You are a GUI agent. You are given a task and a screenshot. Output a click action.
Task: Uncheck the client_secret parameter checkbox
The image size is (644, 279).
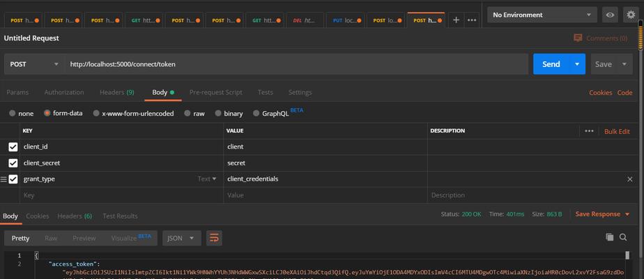pos(13,163)
